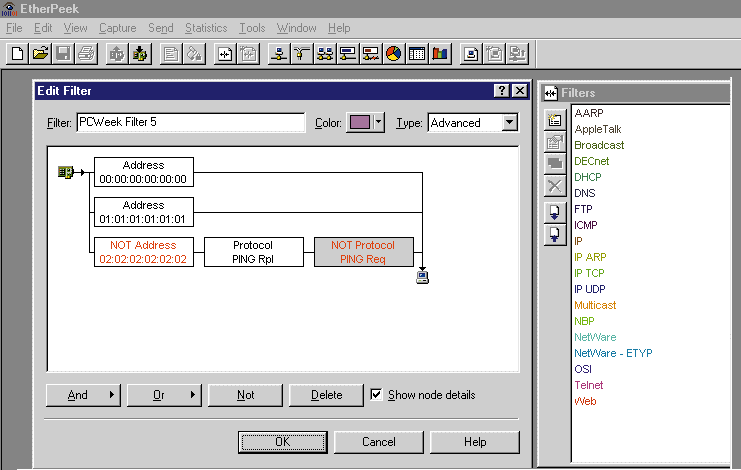The image size is (741, 470).
Task: Select the NOT Protocol PING Req node
Action: click(364, 252)
